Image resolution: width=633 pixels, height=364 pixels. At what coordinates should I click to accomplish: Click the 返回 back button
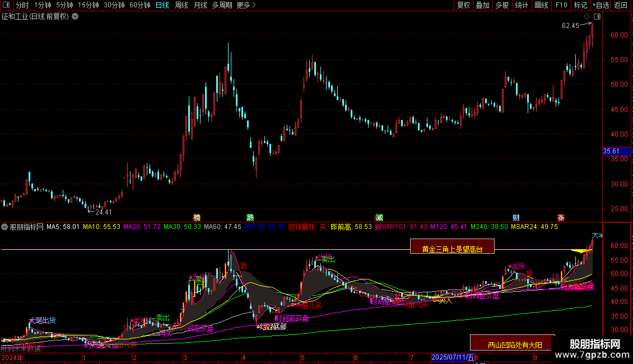click(621, 5)
